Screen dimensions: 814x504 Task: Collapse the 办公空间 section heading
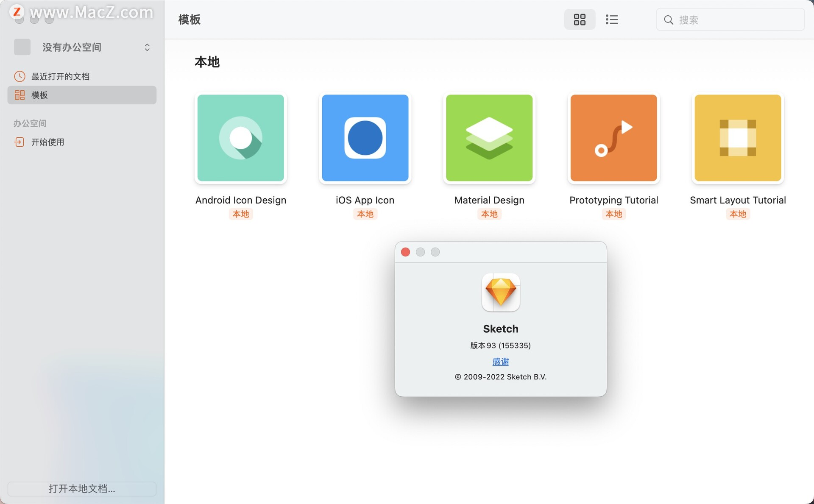click(30, 123)
